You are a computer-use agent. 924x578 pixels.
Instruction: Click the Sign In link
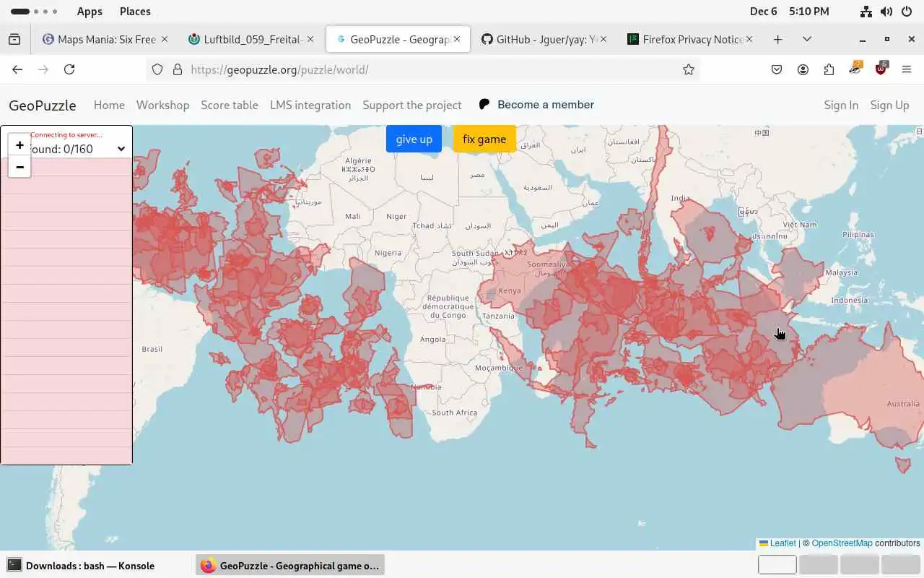841,105
